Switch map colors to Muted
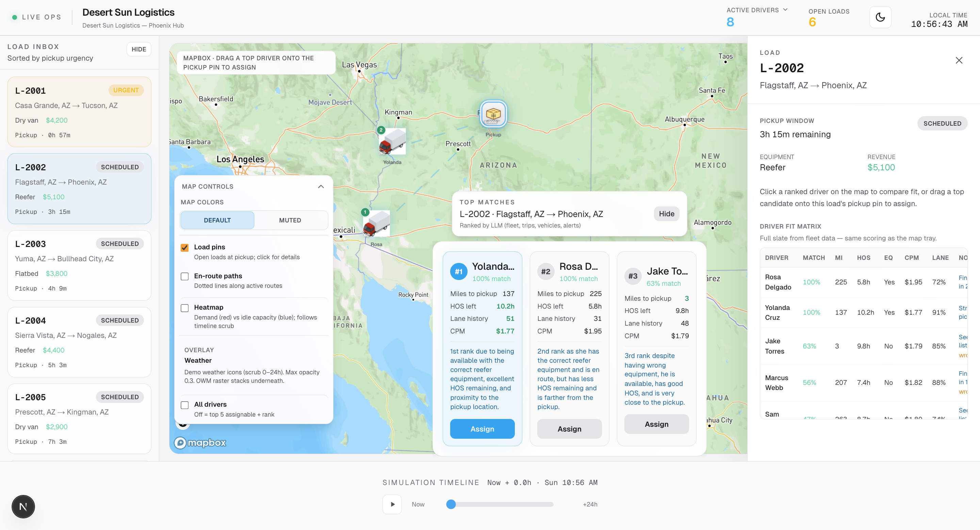 pos(290,220)
